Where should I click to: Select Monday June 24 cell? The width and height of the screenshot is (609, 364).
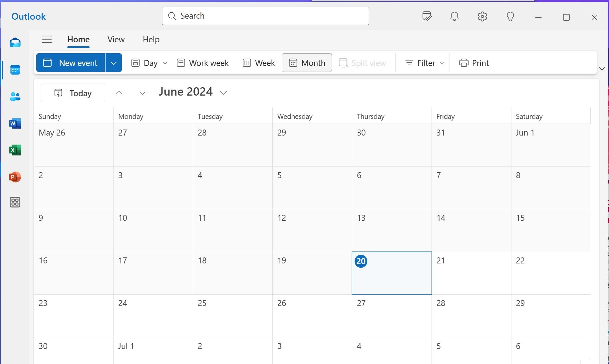coord(153,316)
